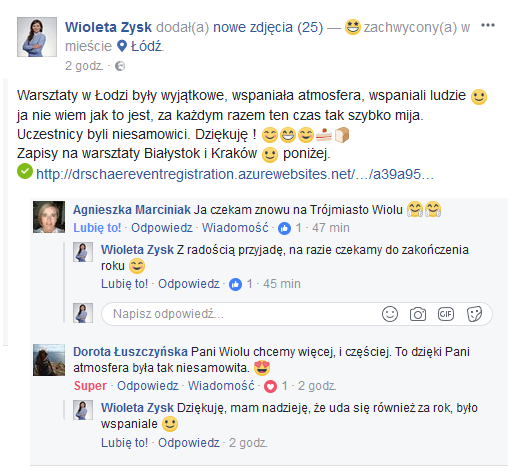
Task: Attach a photo with the camera icon
Action: (418, 314)
